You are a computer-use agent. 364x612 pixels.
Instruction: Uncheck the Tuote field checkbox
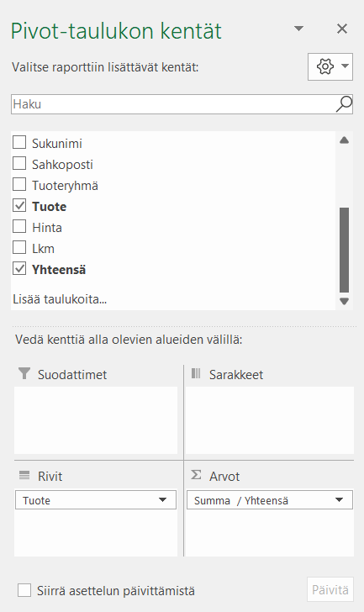pyautogui.click(x=19, y=206)
